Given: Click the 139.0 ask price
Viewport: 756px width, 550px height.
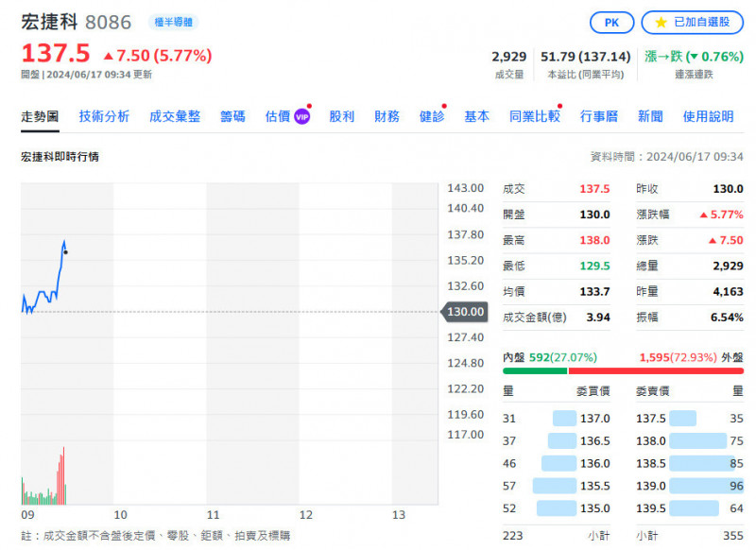Looking at the screenshot, I should coord(651,486).
